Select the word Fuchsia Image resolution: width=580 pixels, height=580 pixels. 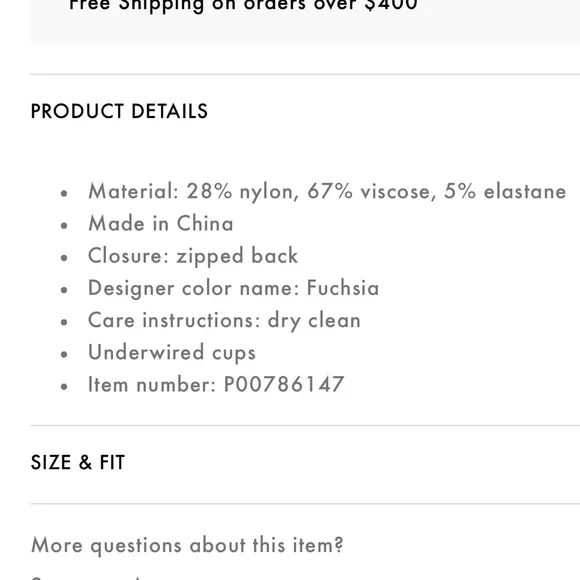343,288
